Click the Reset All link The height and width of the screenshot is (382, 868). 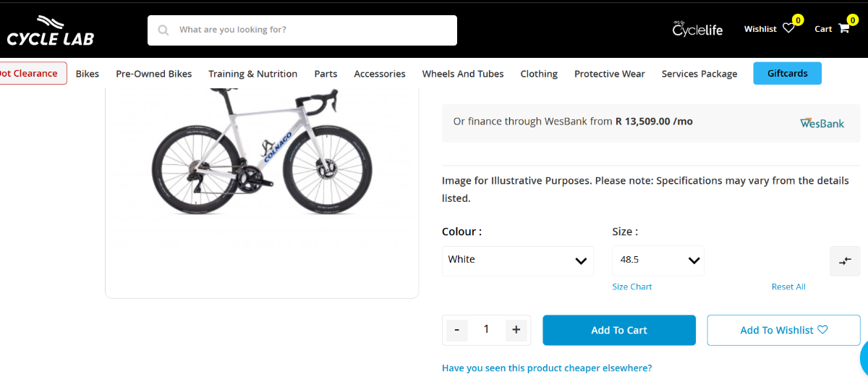coord(788,286)
